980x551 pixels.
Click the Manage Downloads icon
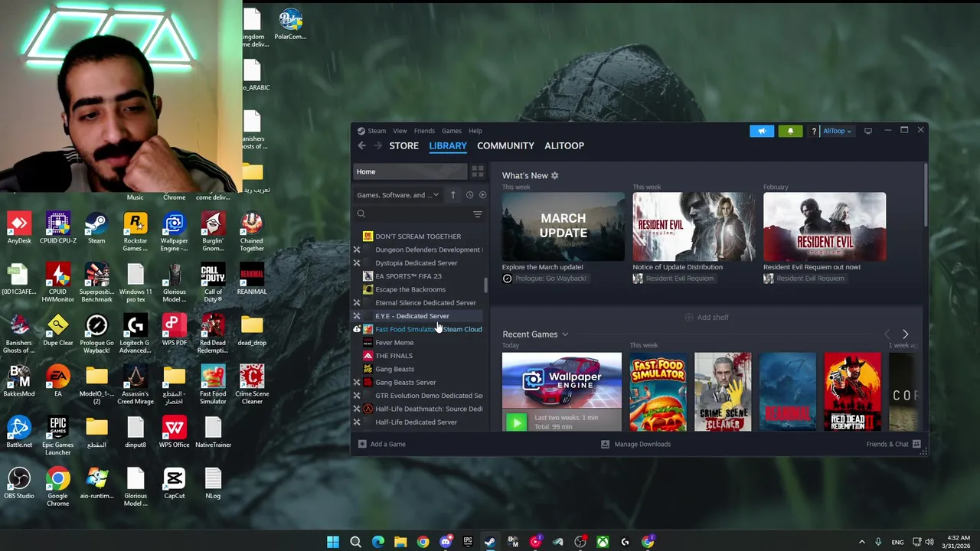pos(605,444)
